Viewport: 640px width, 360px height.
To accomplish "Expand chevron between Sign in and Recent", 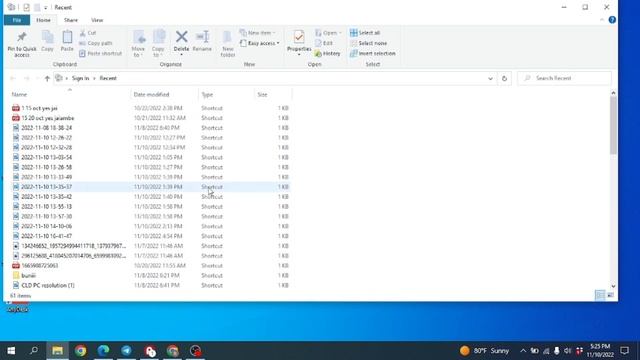I will (x=94, y=78).
